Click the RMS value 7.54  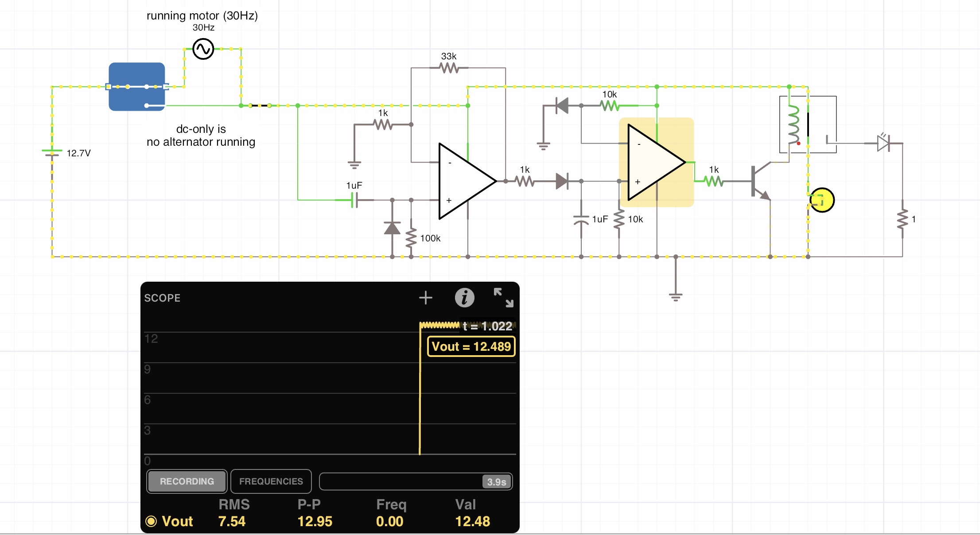pos(232,521)
